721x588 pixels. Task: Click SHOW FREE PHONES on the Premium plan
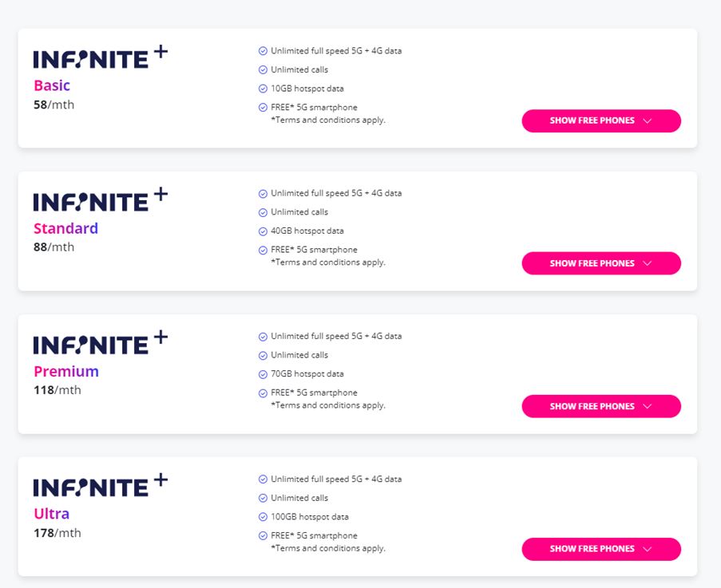click(x=600, y=406)
